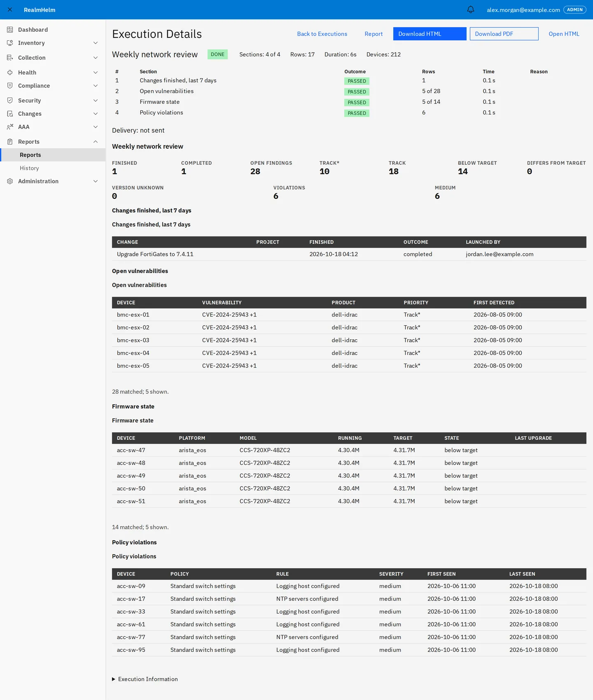Go Back to Executions
The width and height of the screenshot is (593, 700).
pyautogui.click(x=322, y=34)
